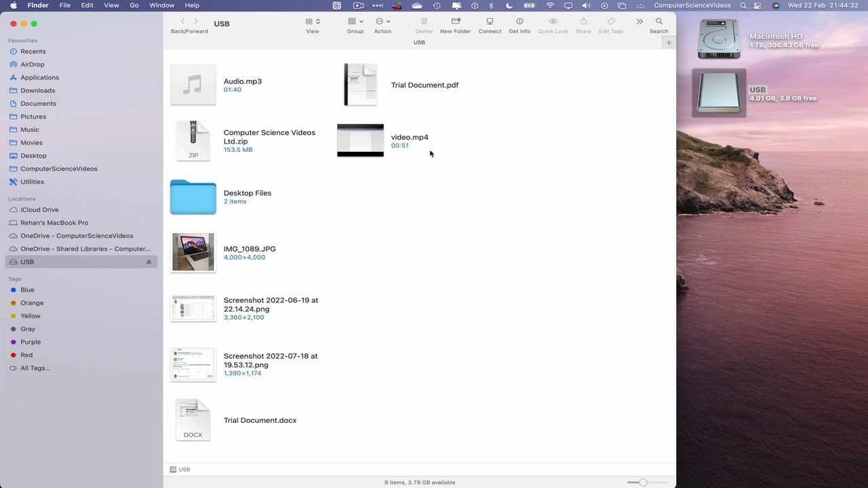Select iCloud Drive in the sidebar

tap(81, 209)
